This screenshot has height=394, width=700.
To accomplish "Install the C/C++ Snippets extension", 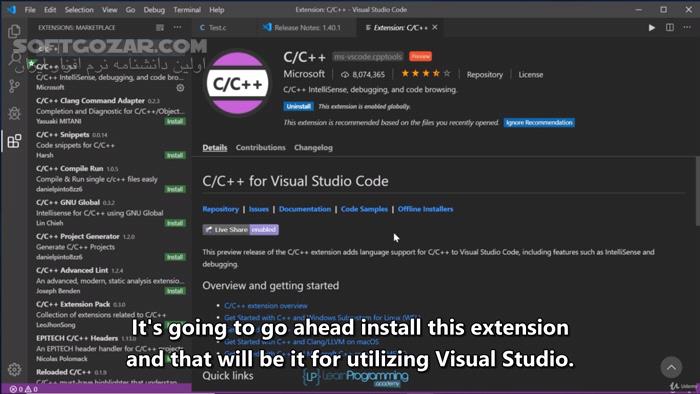I will click(x=175, y=155).
